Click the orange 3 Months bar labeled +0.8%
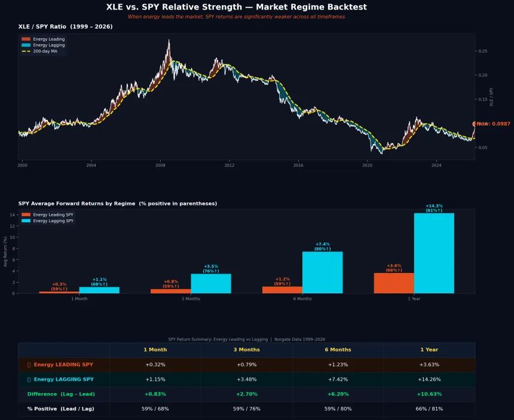Image resolution: width=514 pixels, height=420 pixels. point(170,291)
